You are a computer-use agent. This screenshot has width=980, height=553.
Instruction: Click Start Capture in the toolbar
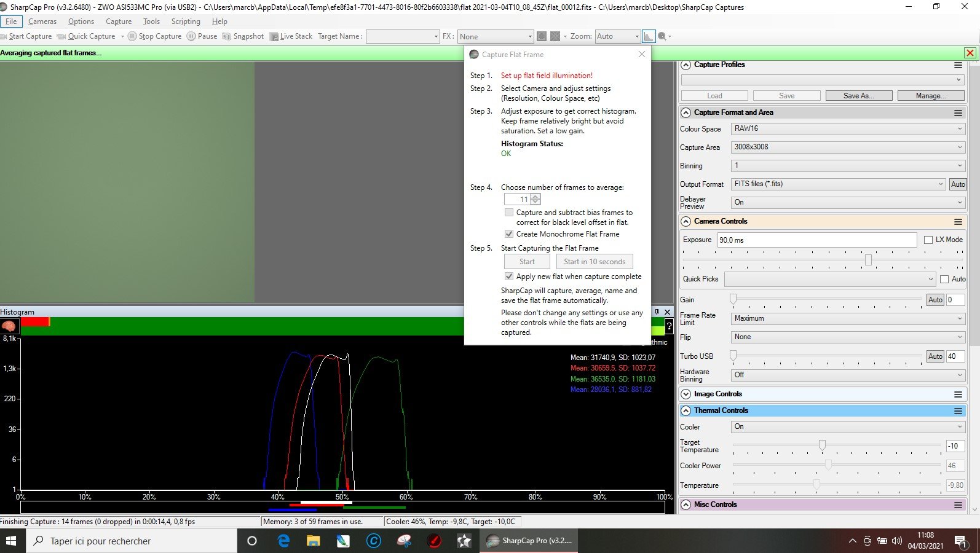coord(26,36)
